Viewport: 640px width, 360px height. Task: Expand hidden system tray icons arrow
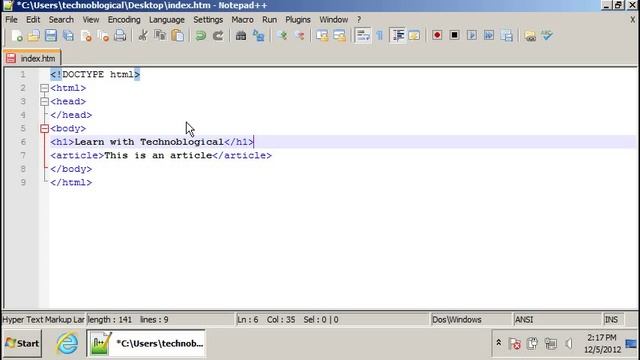click(x=498, y=343)
